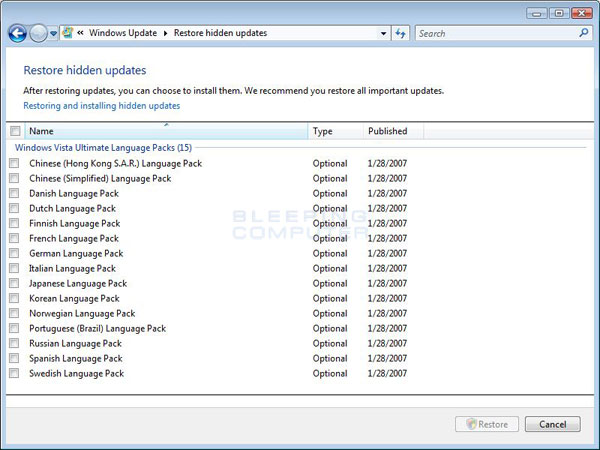Minimize the Restore hidden updates window
Viewport: 600px width, 450px height.
tap(536, 14)
